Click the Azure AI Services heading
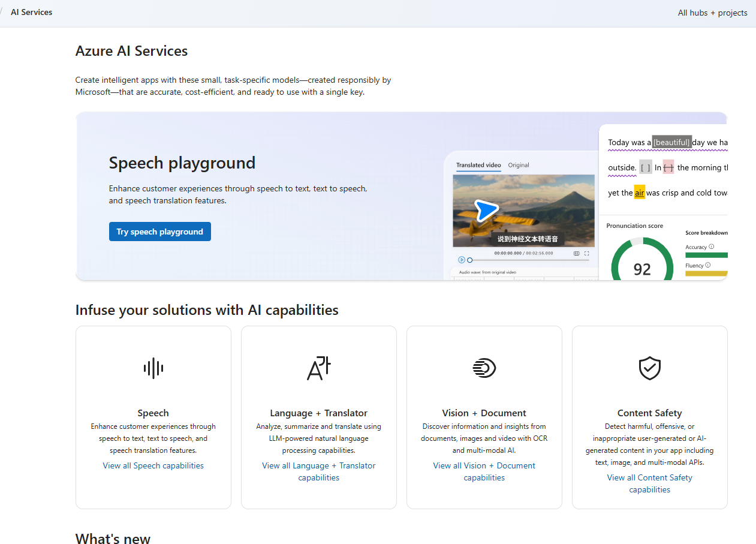 (132, 51)
